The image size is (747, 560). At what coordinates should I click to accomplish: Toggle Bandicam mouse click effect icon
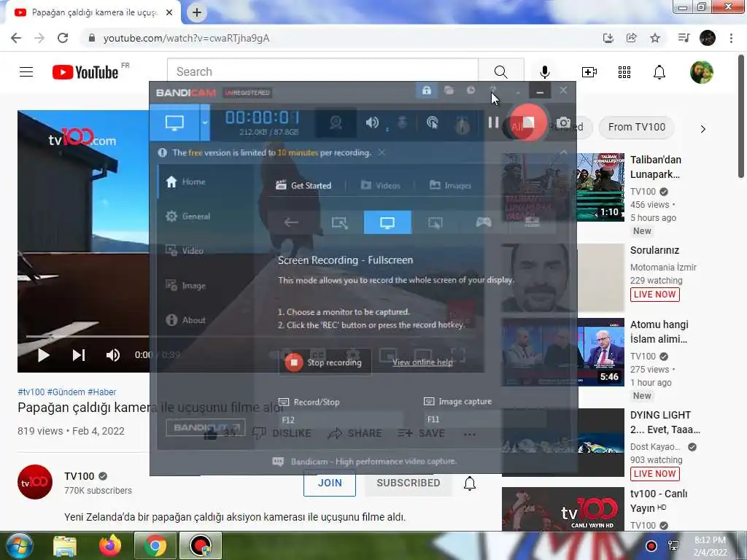click(x=432, y=122)
